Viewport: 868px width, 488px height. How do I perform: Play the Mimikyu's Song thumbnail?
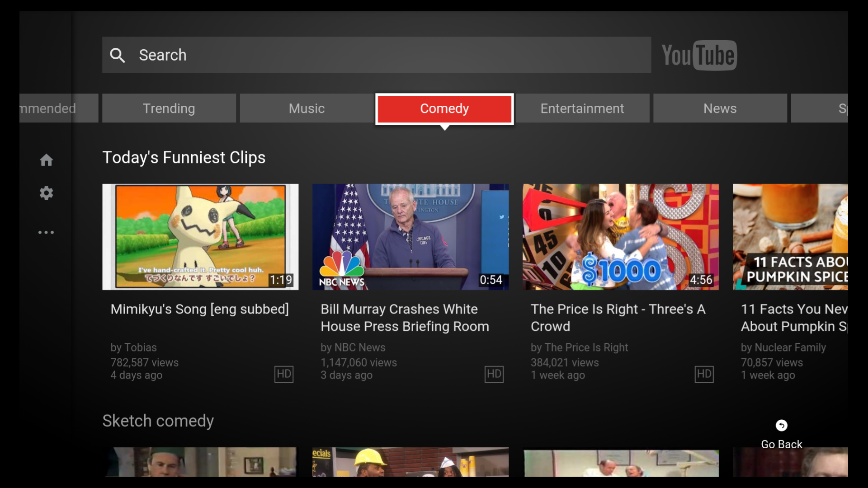tap(200, 236)
